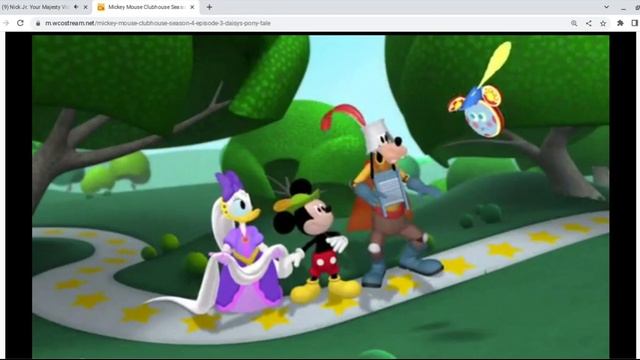Minimize the browser window

coord(623,8)
